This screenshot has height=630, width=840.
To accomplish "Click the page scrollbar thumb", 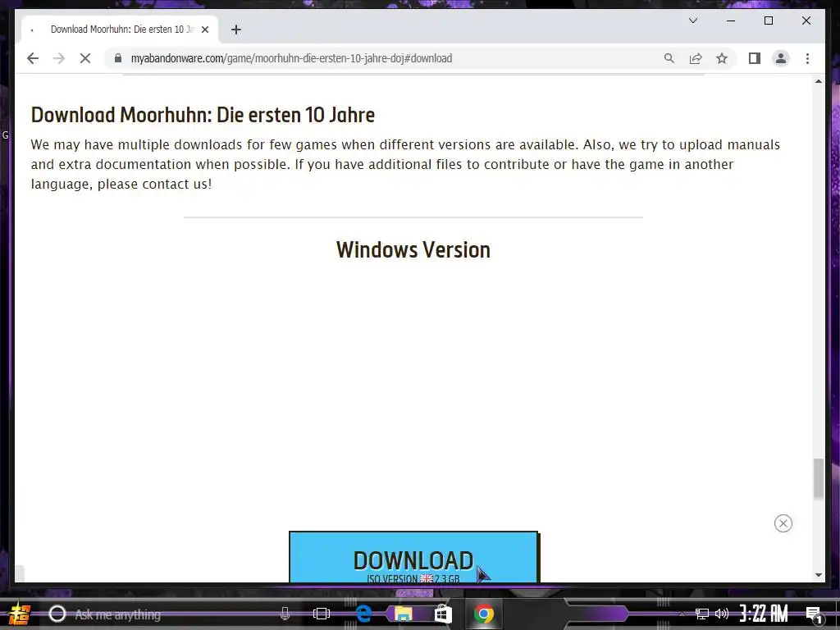I will pyautogui.click(x=818, y=479).
